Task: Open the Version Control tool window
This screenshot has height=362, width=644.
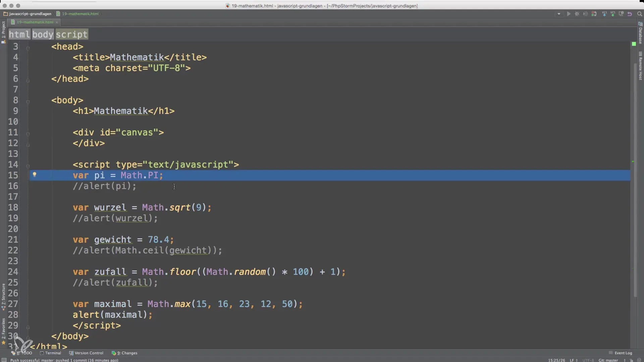Action: tap(86, 353)
